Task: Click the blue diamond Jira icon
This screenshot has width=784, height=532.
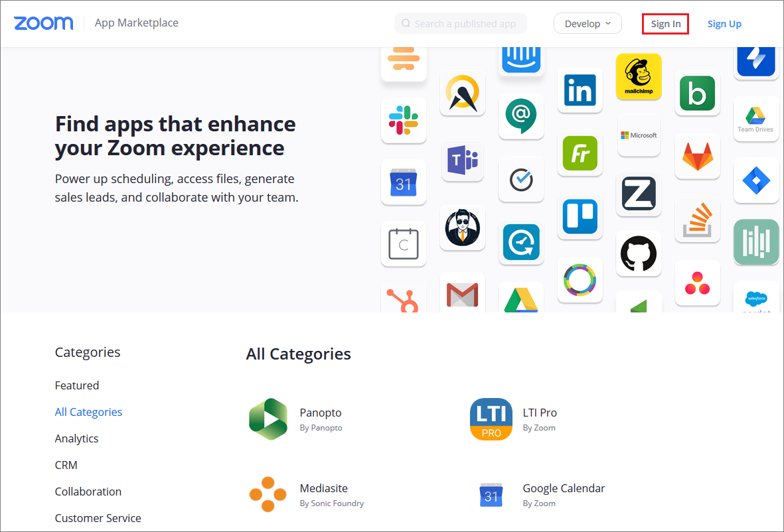Action: [756, 180]
